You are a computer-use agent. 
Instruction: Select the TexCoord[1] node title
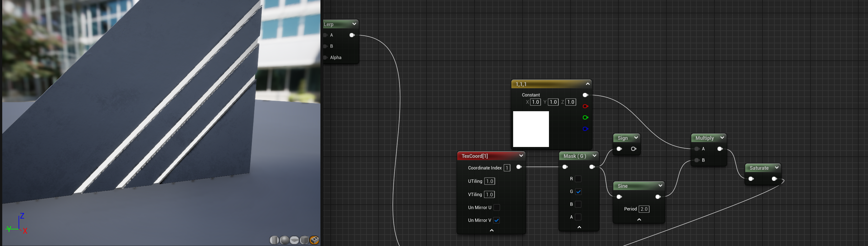(475, 156)
